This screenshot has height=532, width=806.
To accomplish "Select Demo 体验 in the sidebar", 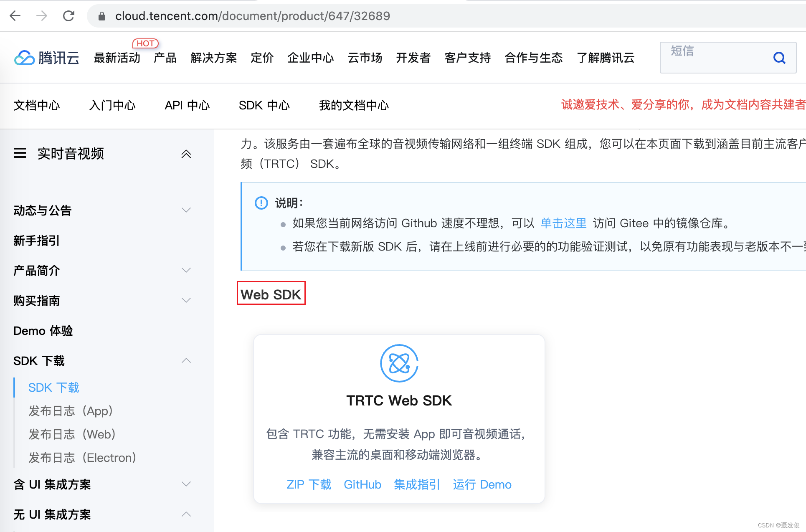I will coord(43,331).
